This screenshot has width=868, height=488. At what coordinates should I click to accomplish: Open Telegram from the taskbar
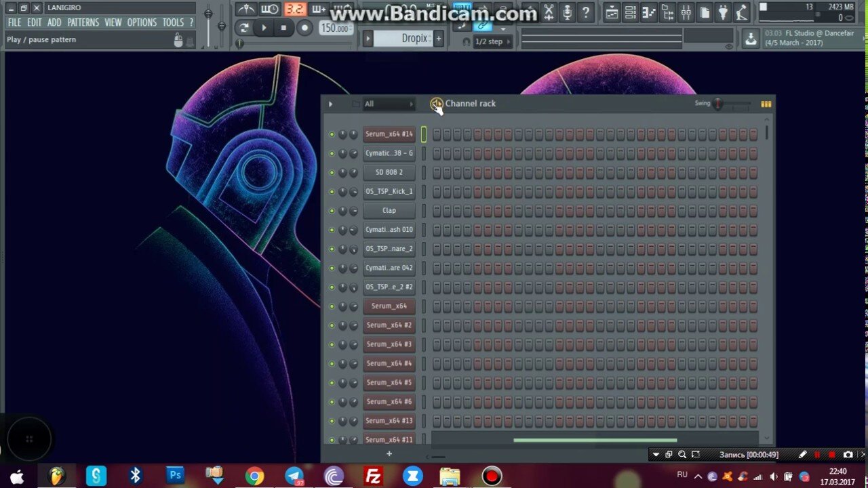[x=294, y=476]
